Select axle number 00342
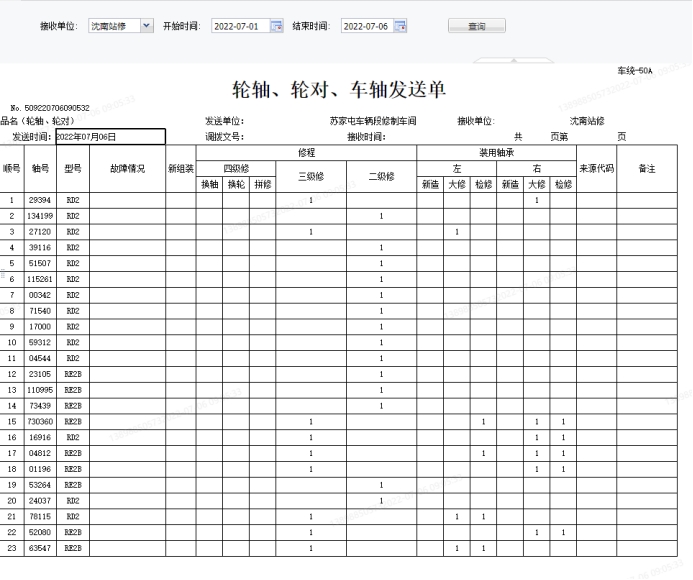 pos(40,295)
